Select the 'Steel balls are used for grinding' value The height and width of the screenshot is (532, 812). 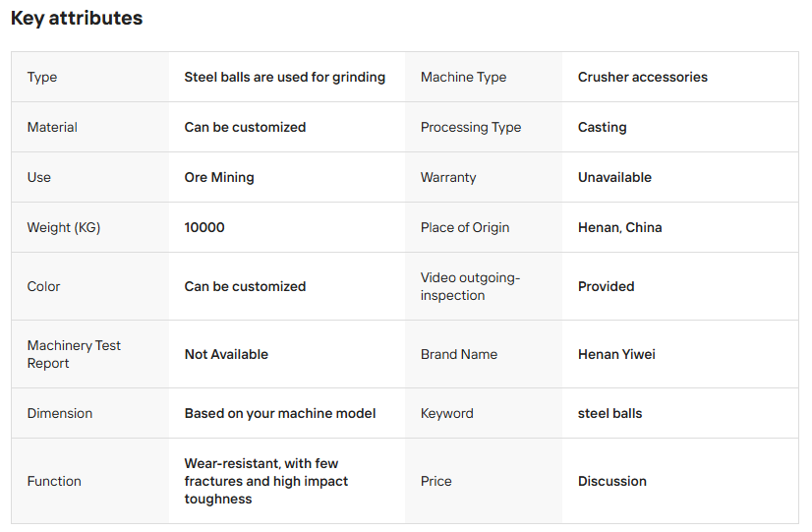[285, 77]
